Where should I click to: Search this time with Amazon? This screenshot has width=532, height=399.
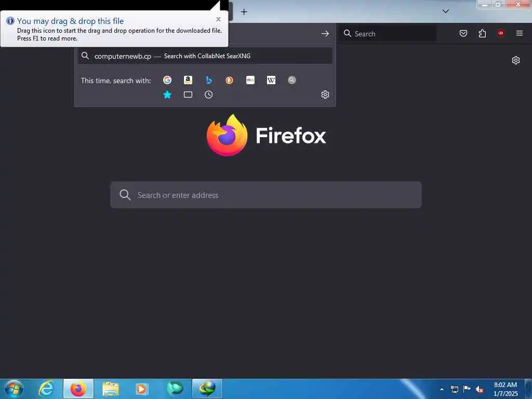[x=188, y=80]
